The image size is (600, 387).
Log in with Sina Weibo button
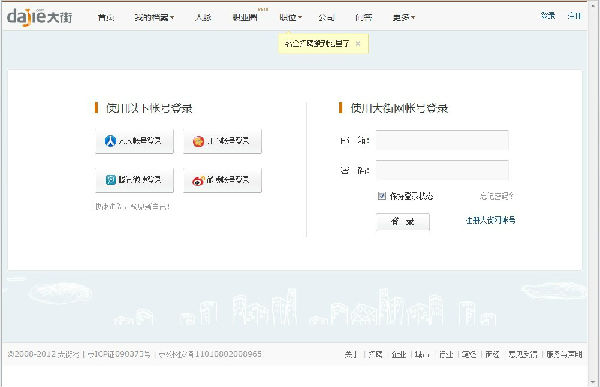[222, 180]
